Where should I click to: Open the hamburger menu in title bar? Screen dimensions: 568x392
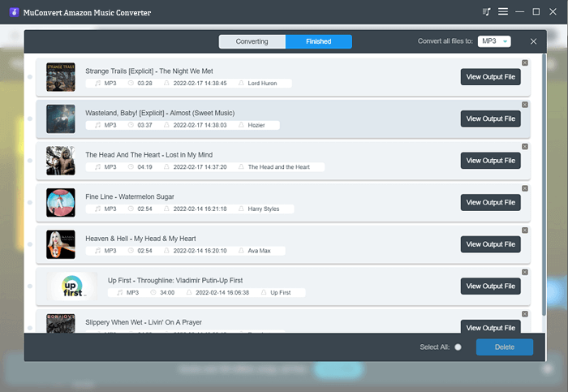[x=503, y=11]
